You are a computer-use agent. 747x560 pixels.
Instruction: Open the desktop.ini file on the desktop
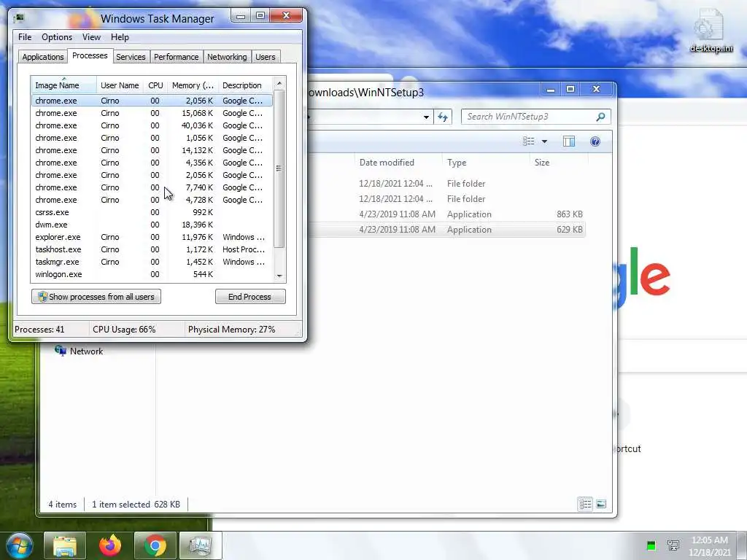pyautogui.click(x=711, y=31)
